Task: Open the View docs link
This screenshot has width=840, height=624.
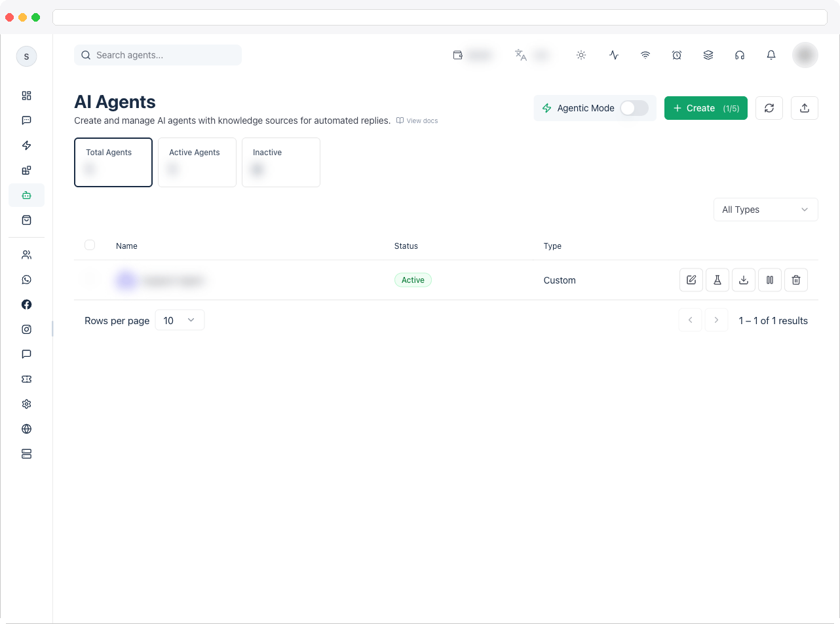Action: tap(417, 120)
